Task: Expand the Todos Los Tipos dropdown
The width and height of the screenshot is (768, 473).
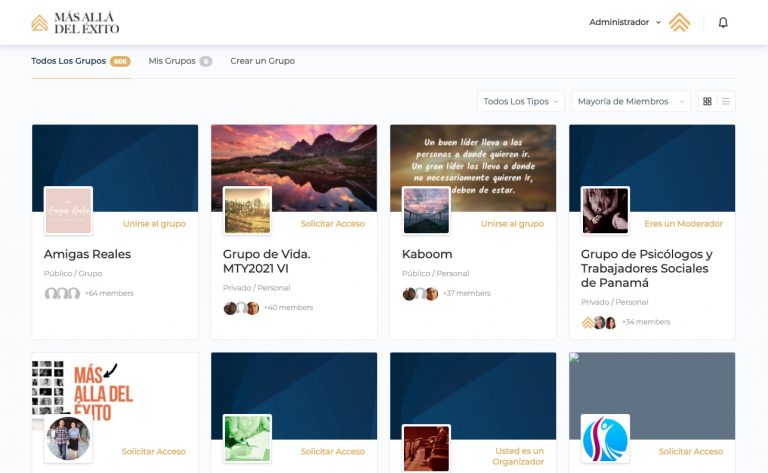Action: pyautogui.click(x=521, y=101)
